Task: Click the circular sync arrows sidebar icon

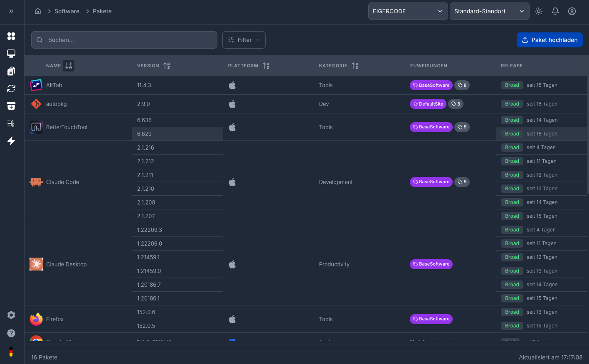Action: pos(11,89)
